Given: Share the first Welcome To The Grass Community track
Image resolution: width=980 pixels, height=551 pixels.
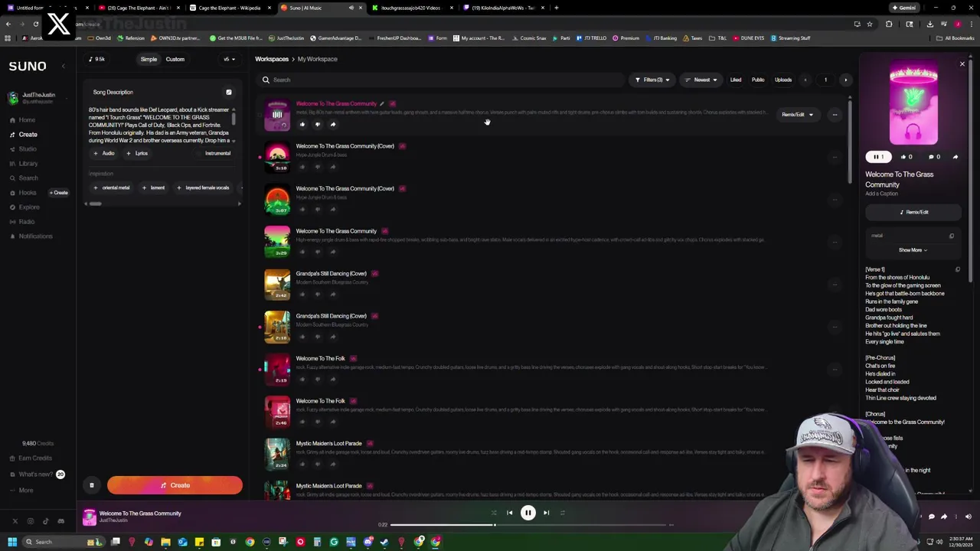Looking at the screenshot, I should (x=332, y=124).
